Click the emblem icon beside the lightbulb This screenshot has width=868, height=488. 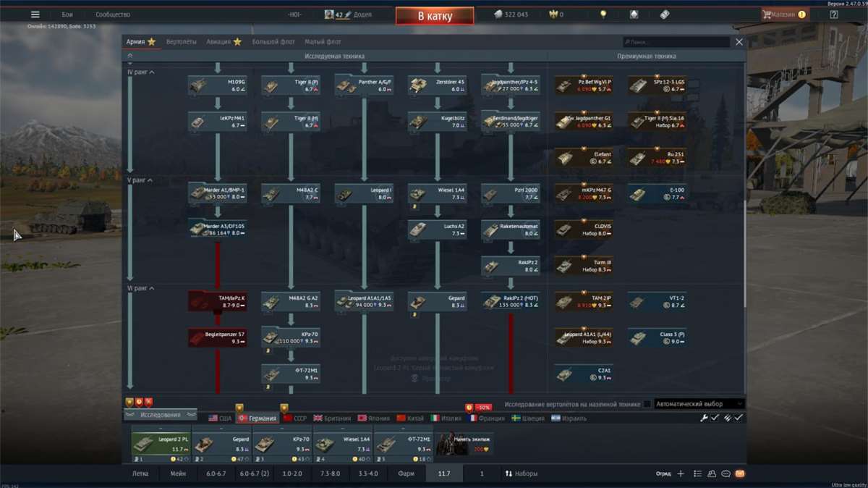634,14
